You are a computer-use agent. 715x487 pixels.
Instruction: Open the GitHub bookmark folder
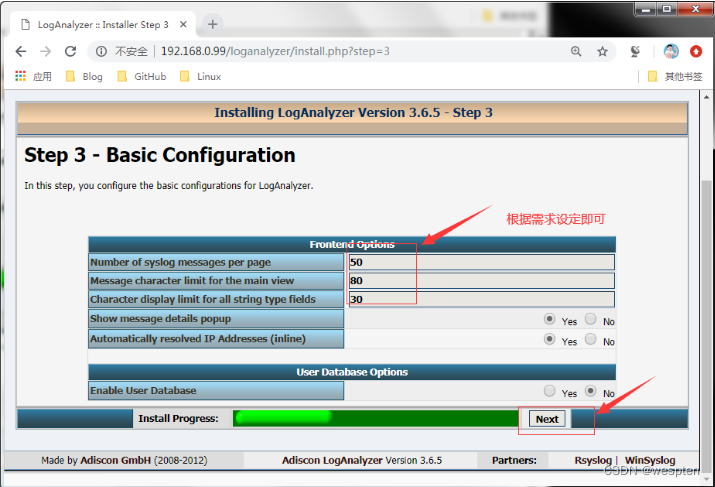(142, 76)
